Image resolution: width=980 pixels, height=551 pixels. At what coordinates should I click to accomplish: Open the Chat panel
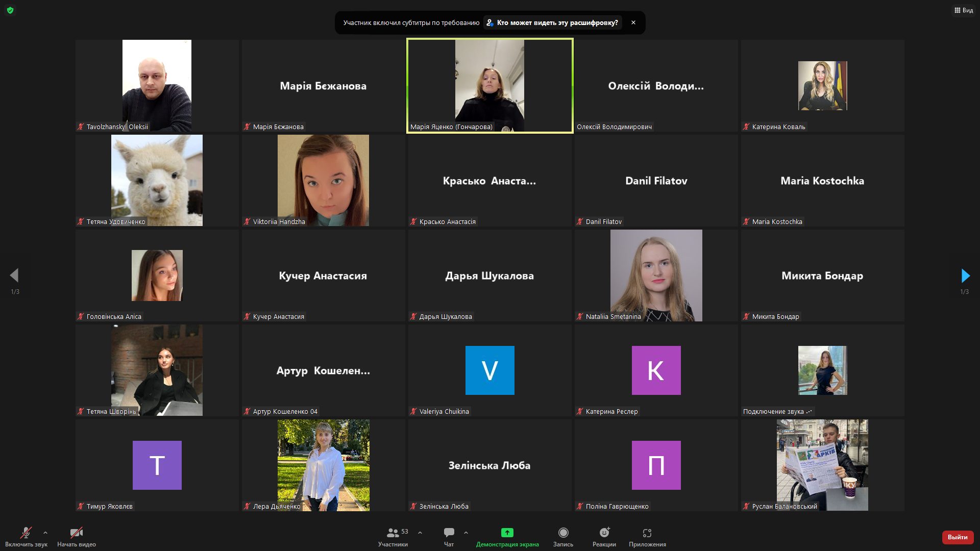point(449,537)
